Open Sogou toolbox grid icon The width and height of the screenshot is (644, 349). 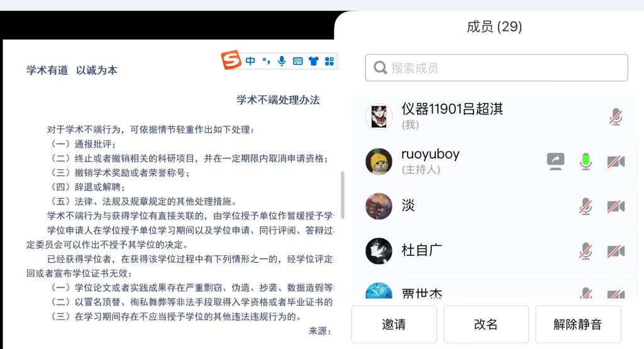[330, 61]
